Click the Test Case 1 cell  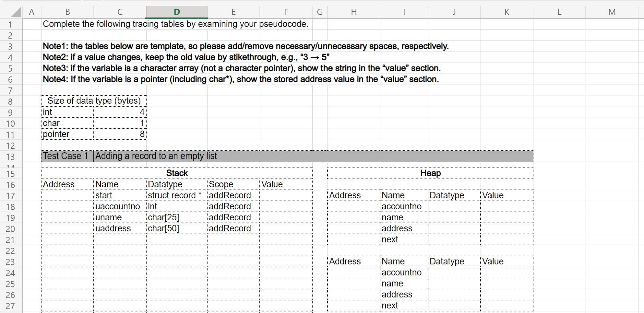[66, 156]
